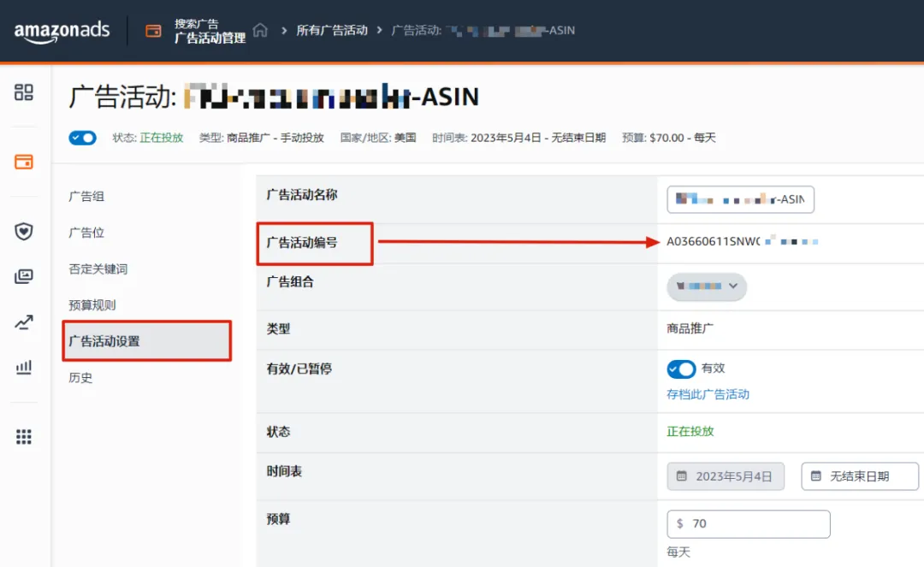Open the orange campaign management icon in header
Image resolution: width=924 pixels, height=567 pixels.
click(x=153, y=31)
